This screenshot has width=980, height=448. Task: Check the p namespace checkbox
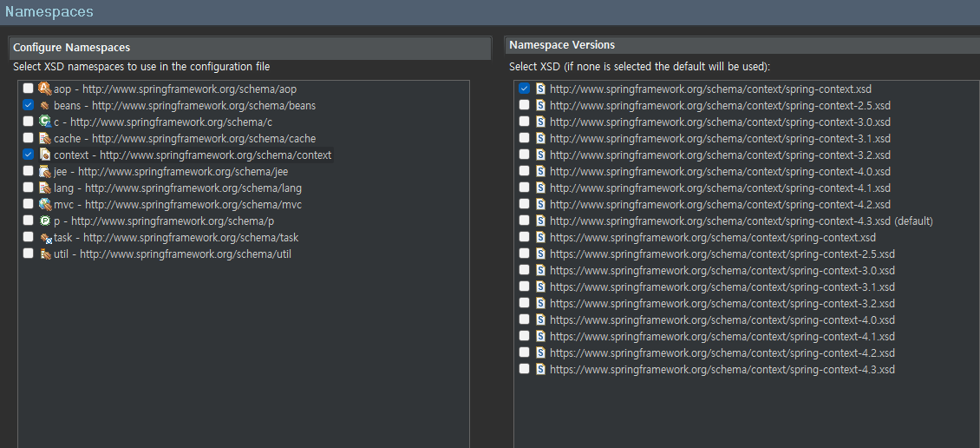(28, 220)
